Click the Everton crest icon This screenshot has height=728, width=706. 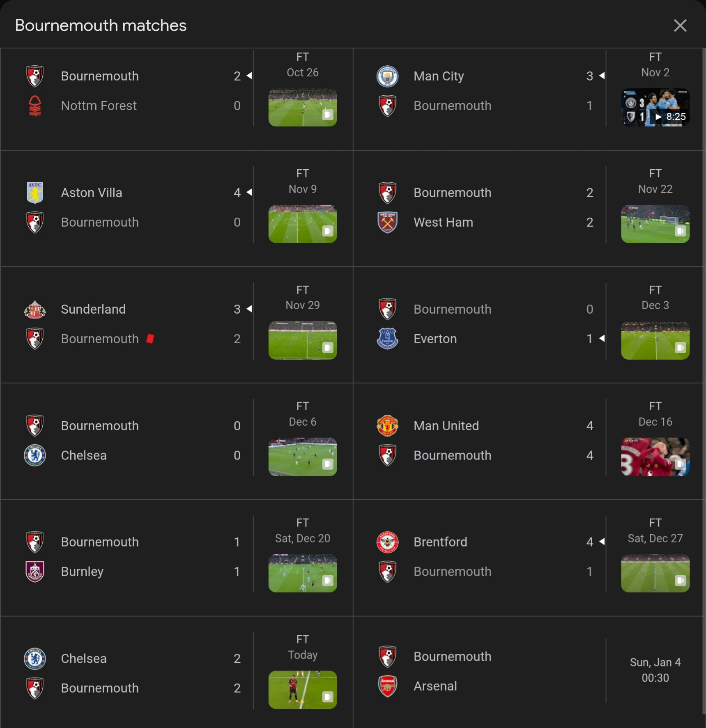[387, 339]
